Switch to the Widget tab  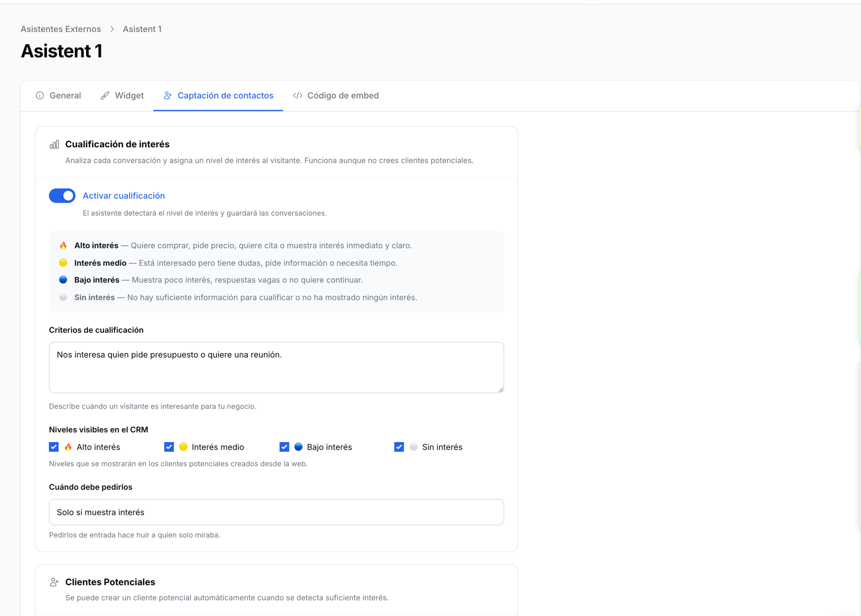click(x=122, y=96)
